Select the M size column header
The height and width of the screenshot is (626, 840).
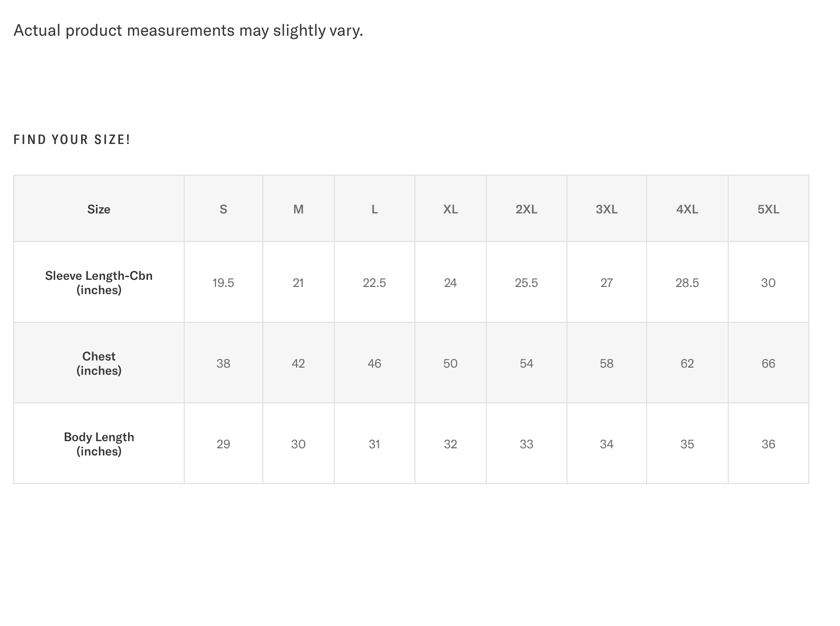298,209
